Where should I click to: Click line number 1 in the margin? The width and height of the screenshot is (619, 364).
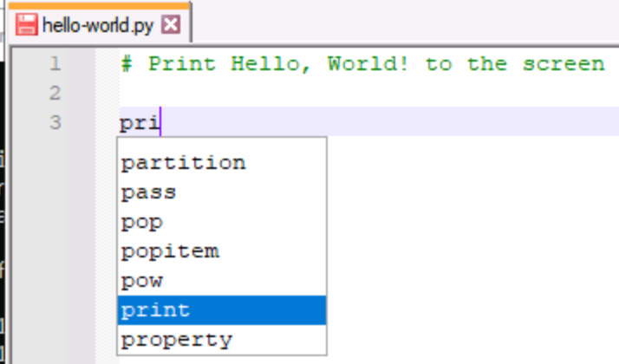[55, 63]
